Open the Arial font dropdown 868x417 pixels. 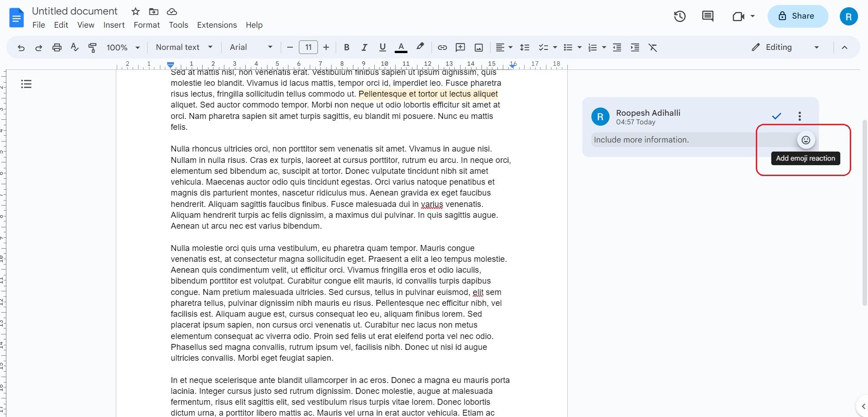click(250, 47)
